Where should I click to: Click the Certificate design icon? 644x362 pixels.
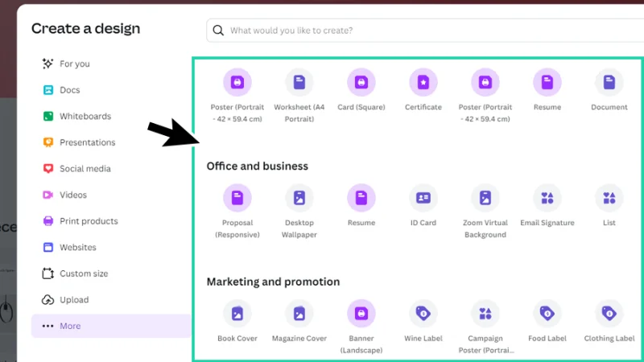tap(423, 82)
